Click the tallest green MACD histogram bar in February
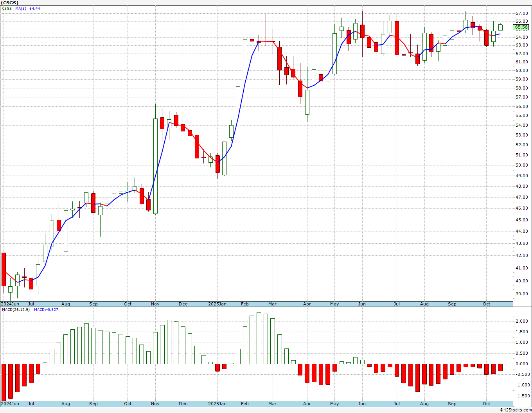 [259, 338]
